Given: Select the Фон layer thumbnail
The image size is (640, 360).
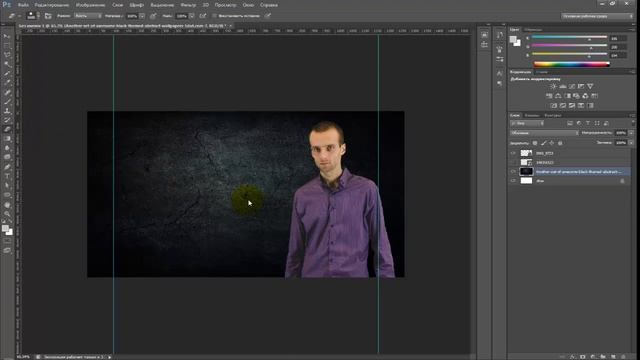Looking at the screenshot, I should [526, 181].
